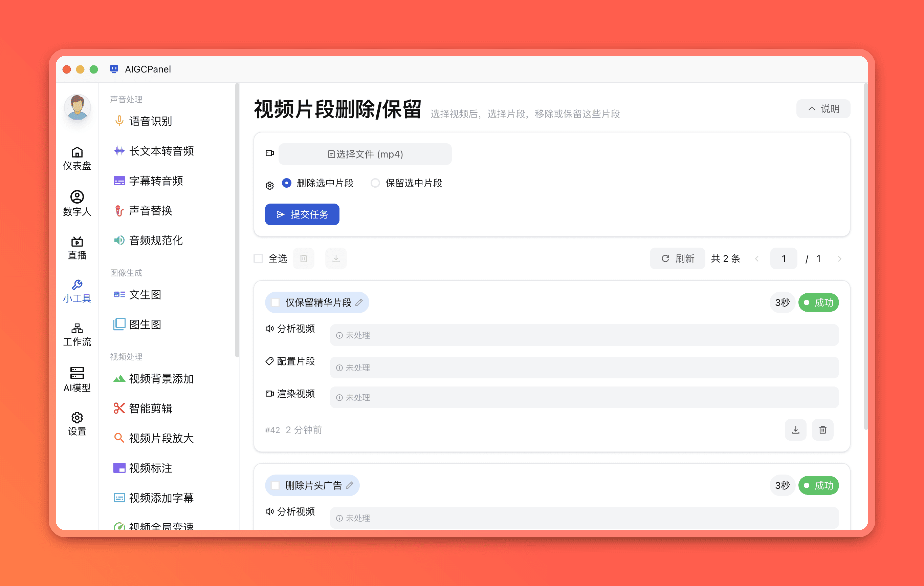The height and width of the screenshot is (586, 924).
Task: Collapse the 说明 description panel
Action: [x=823, y=109]
